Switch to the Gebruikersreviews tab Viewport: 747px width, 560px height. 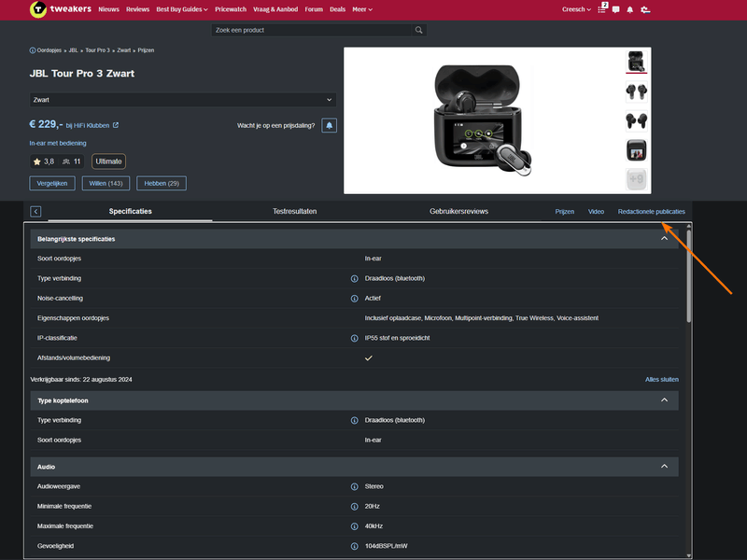coord(458,212)
